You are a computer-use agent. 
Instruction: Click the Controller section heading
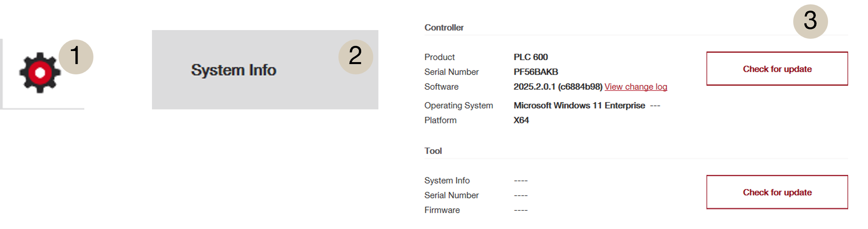[x=444, y=28]
